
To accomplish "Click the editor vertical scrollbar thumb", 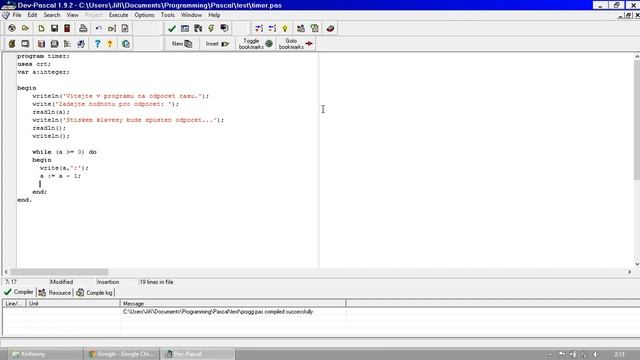I will click(x=637, y=120).
